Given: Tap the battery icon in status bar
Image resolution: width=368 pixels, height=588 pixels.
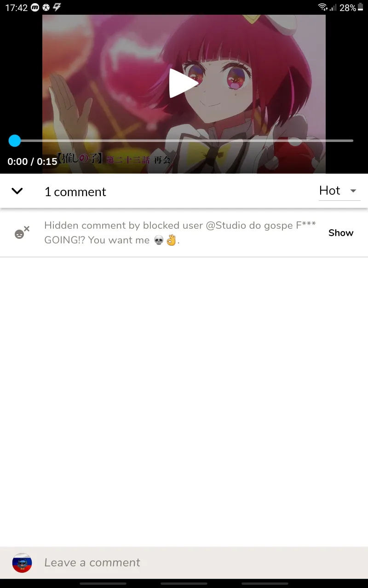Looking at the screenshot, I should coord(360,7).
